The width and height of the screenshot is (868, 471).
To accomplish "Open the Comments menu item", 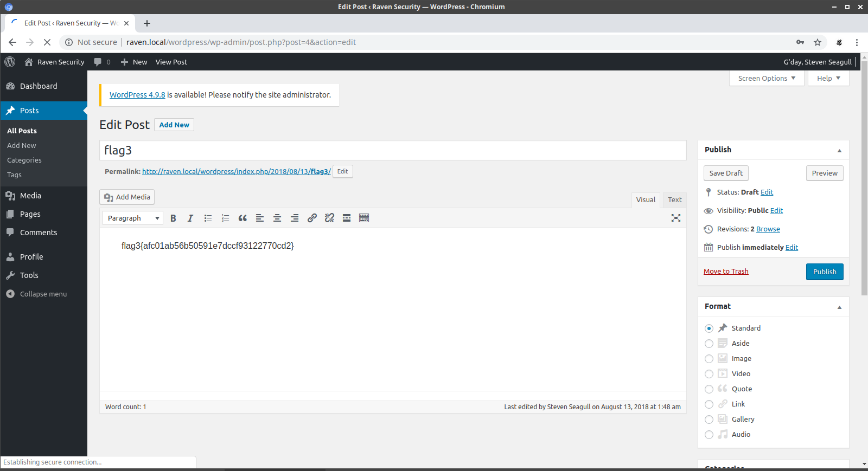I will (x=43, y=233).
